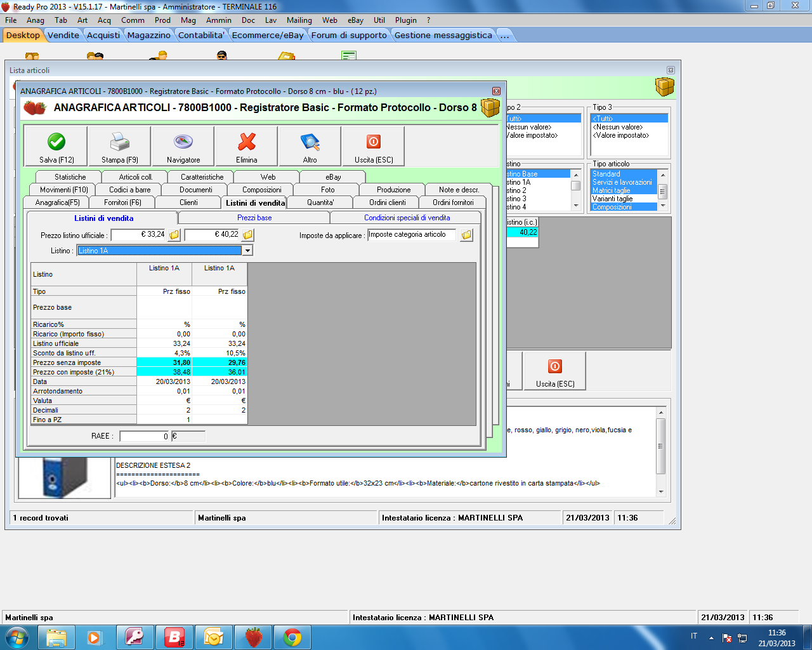Open folder icon next to € 40,22 price
This screenshot has width=812, height=650.
tap(248, 235)
